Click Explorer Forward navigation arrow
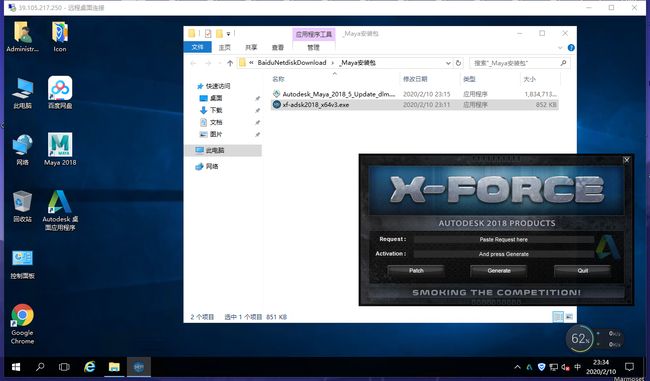This screenshot has width=650, height=381. pyautogui.click(x=208, y=63)
